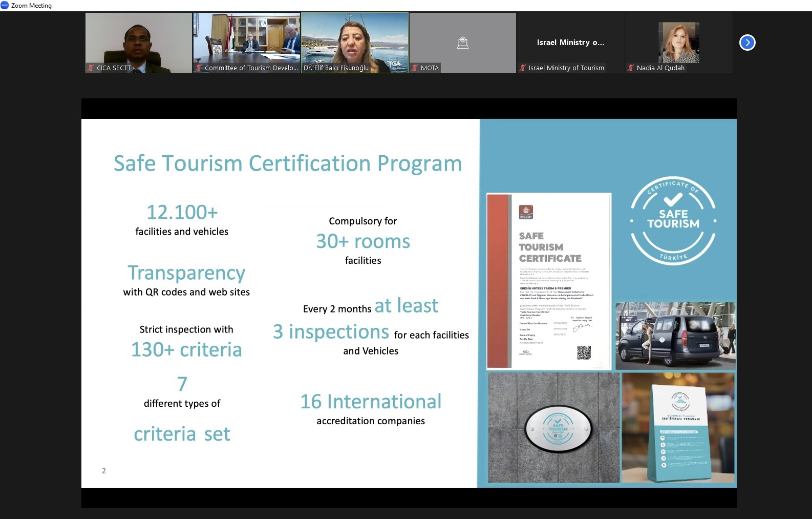Click the black van photo on slide
The height and width of the screenshot is (519, 812).
pyautogui.click(x=675, y=336)
